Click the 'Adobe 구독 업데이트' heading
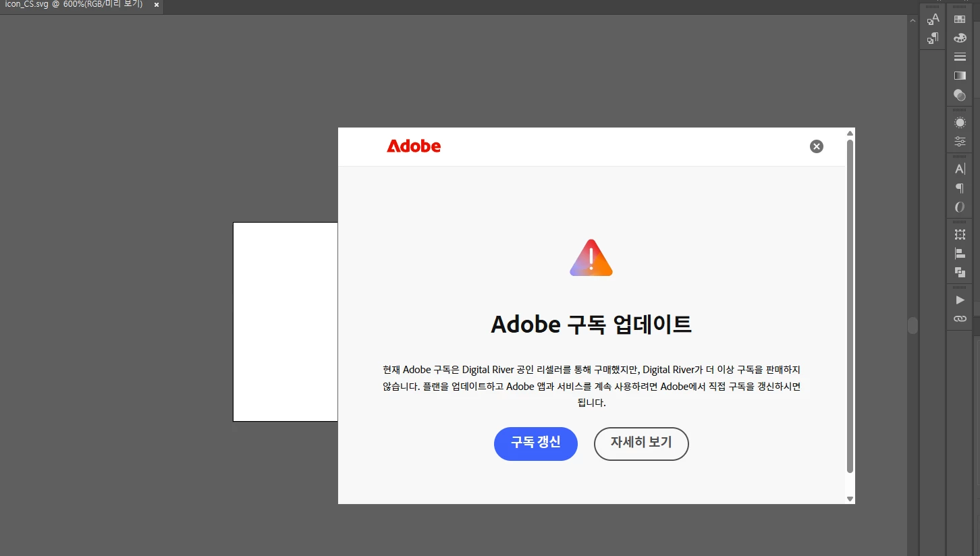Viewport: 980px width, 556px height. coord(591,325)
